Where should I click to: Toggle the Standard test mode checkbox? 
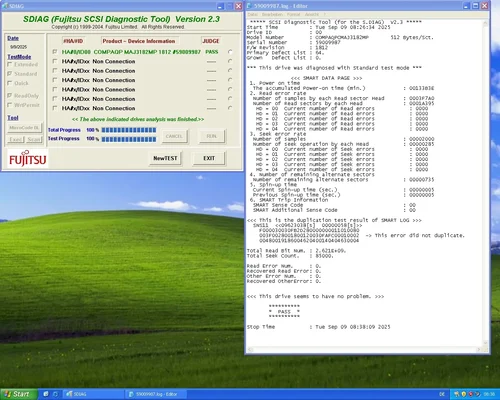pos(10,74)
